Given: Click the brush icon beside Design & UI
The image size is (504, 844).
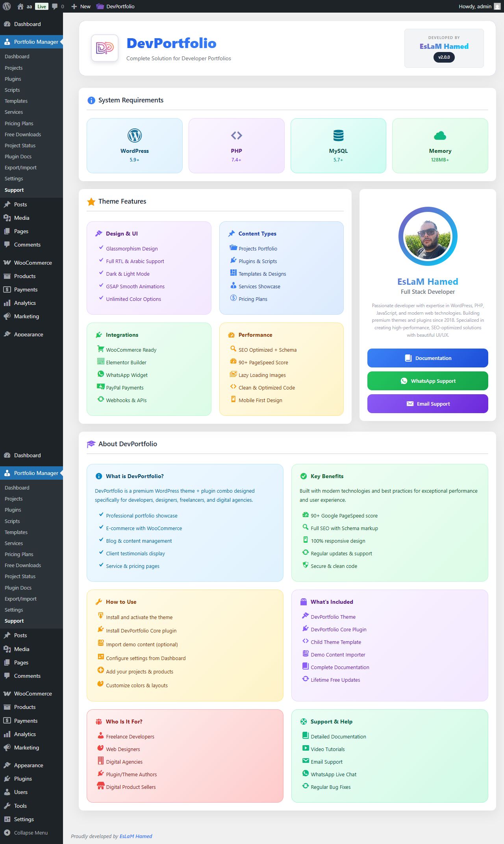Looking at the screenshot, I should tap(99, 234).
